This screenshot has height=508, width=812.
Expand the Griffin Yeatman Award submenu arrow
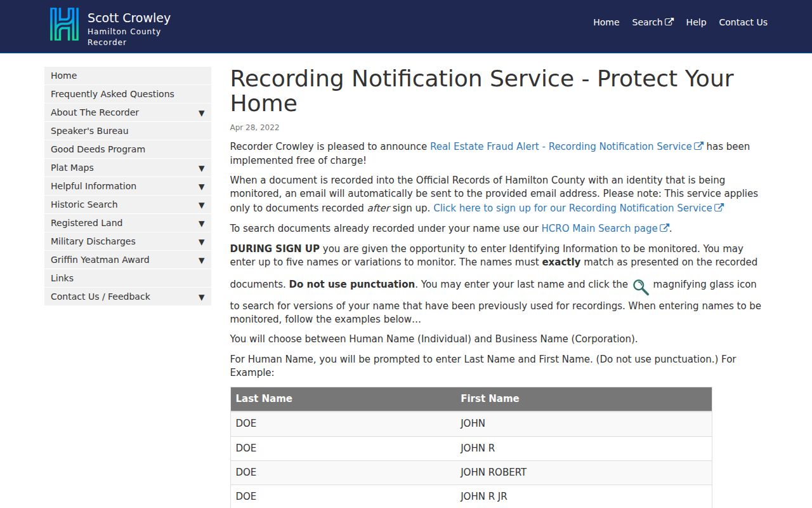click(x=201, y=260)
